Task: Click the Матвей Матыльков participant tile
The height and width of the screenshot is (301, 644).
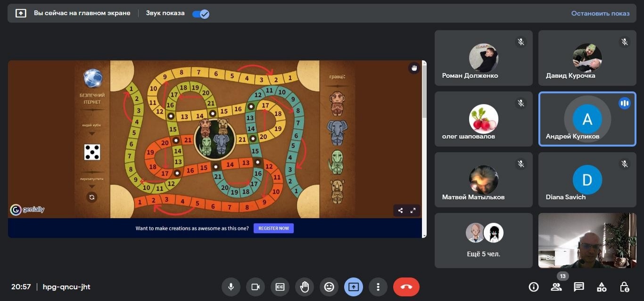Action: pos(484,179)
